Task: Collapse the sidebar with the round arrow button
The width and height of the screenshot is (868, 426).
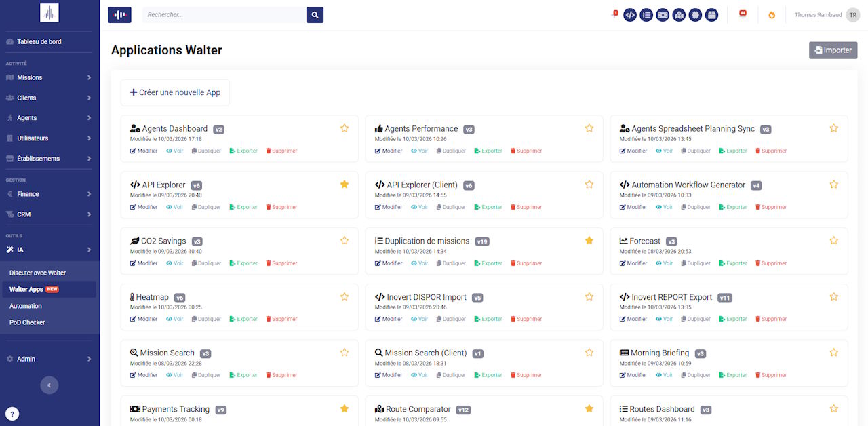Action: tap(49, 385)
